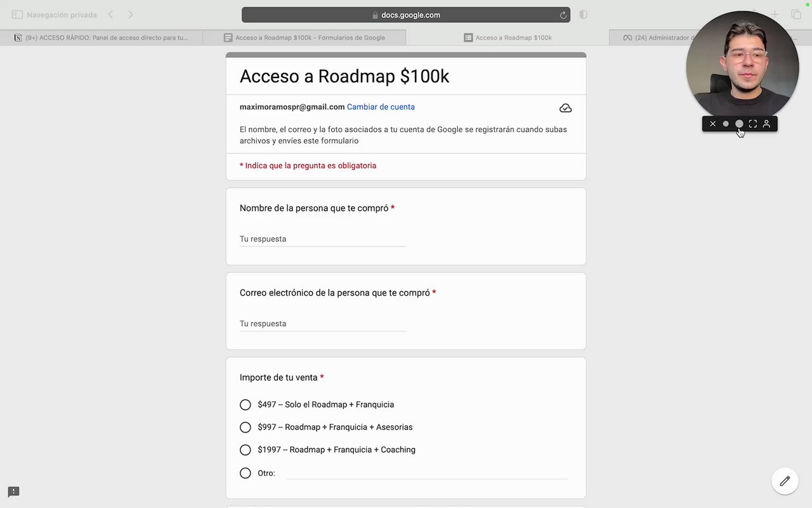812x508 pixels.
Task: Select the Otro radio option
Action: pyautogui.click(x=246, y=473)
